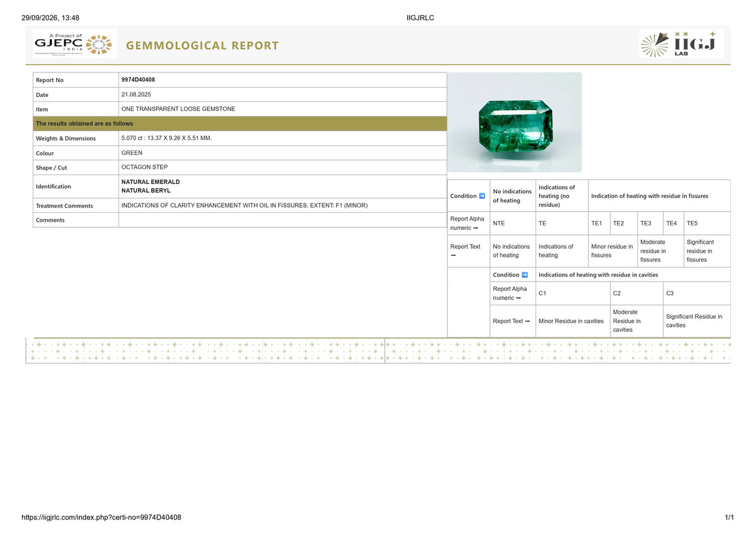Click the emerald gemstone photo

point(514,122)
